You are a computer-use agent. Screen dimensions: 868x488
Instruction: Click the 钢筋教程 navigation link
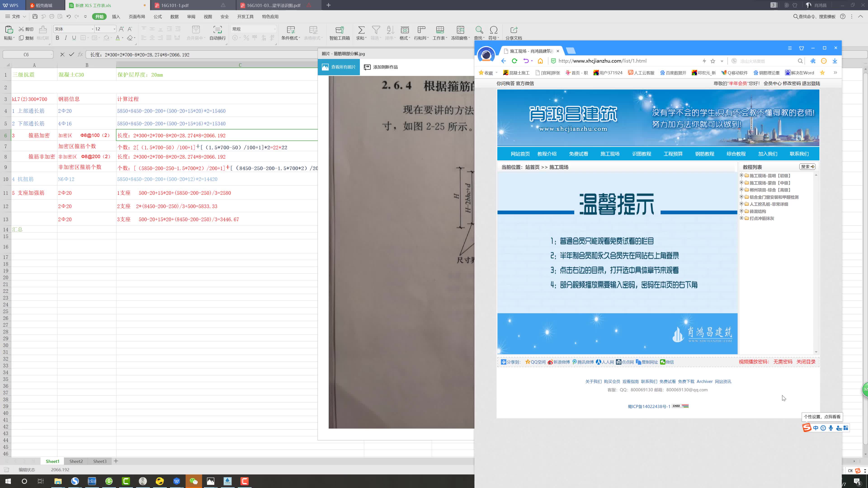tap(705, 154)
